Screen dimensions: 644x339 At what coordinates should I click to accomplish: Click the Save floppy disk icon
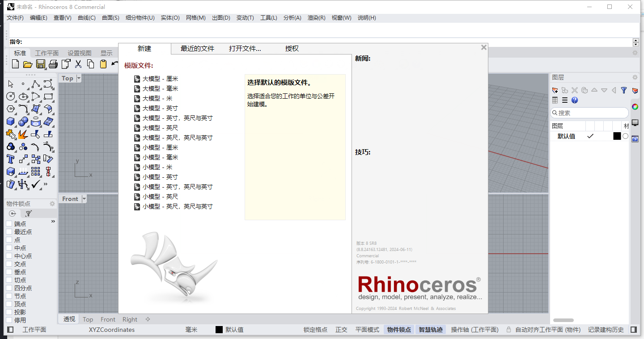click(x=40, y=64)
